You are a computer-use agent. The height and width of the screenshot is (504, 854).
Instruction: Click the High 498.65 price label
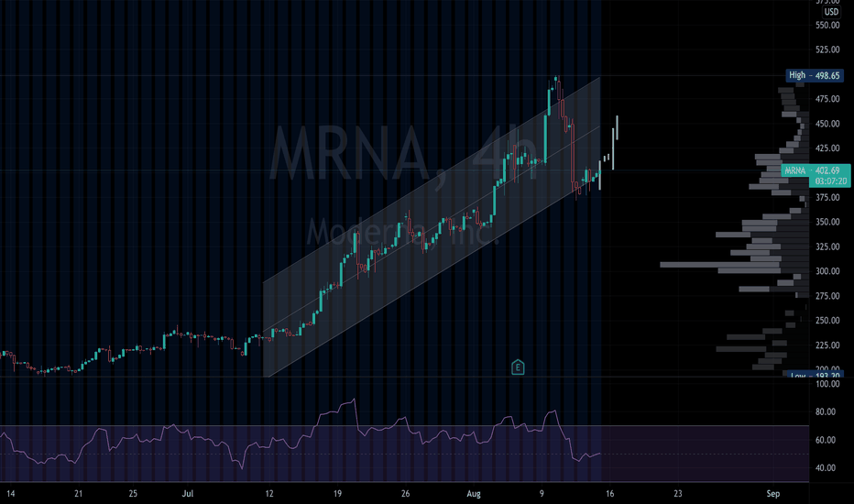[x=815, y=75]
